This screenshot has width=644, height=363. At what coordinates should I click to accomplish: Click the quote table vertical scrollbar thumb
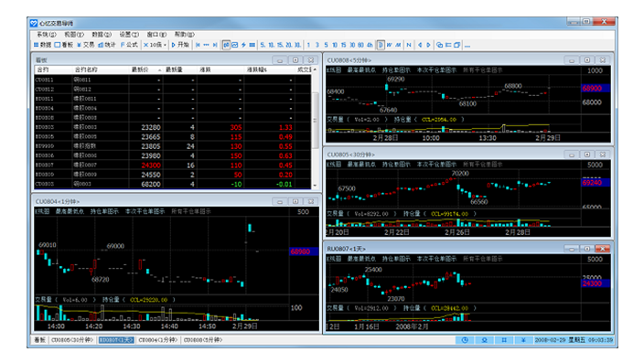pyautogui.click(x=315, y=120)
